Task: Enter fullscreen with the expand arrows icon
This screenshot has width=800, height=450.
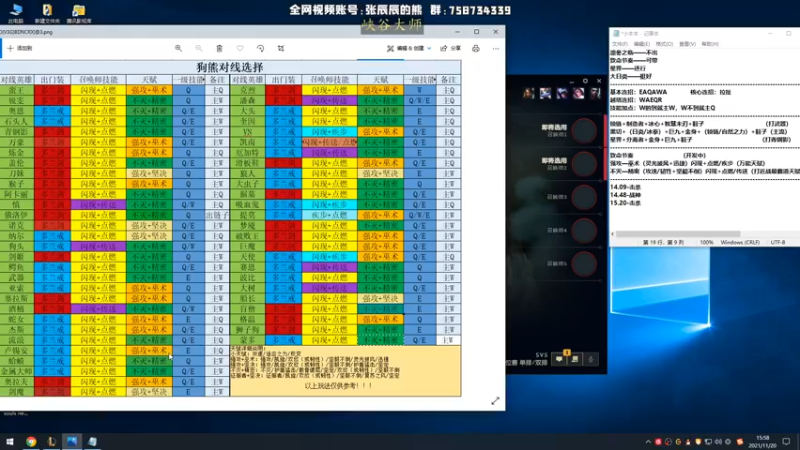Action: [495, 401]
